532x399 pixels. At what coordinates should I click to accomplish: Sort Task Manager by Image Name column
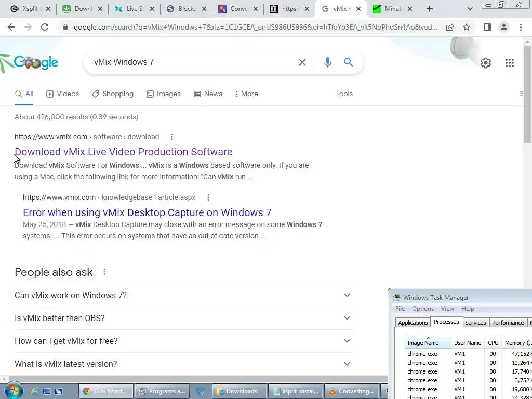(428, 343)
